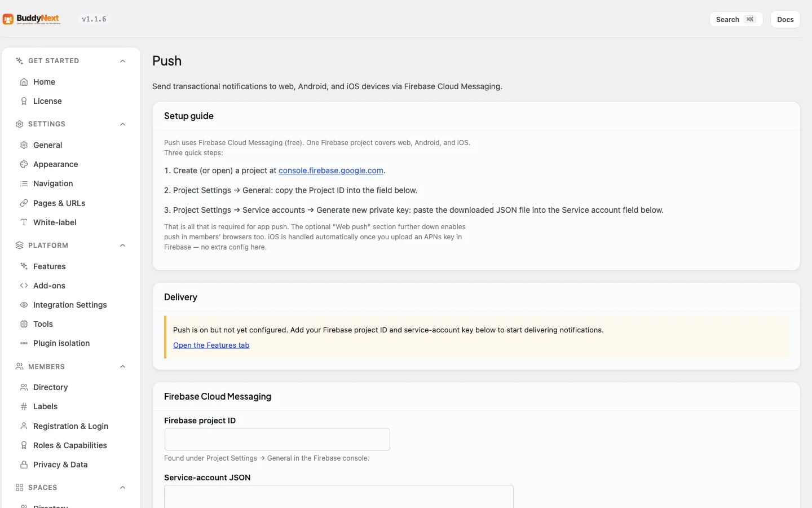The width and height of the screenshot is (812, 508).
Task: Click the Platform section layers icon
Action: pos(19,246)
